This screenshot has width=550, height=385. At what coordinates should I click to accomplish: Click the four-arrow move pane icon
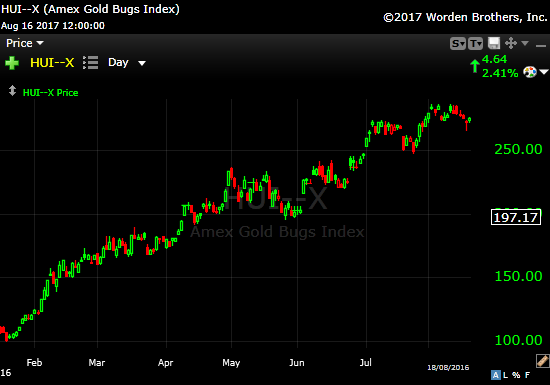(x=511, y=43)
